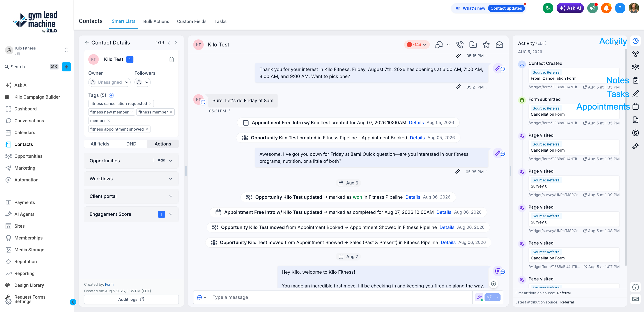Open the Tasks pencil icon
Screen dimensions: 644x312
tap(635, 94)
